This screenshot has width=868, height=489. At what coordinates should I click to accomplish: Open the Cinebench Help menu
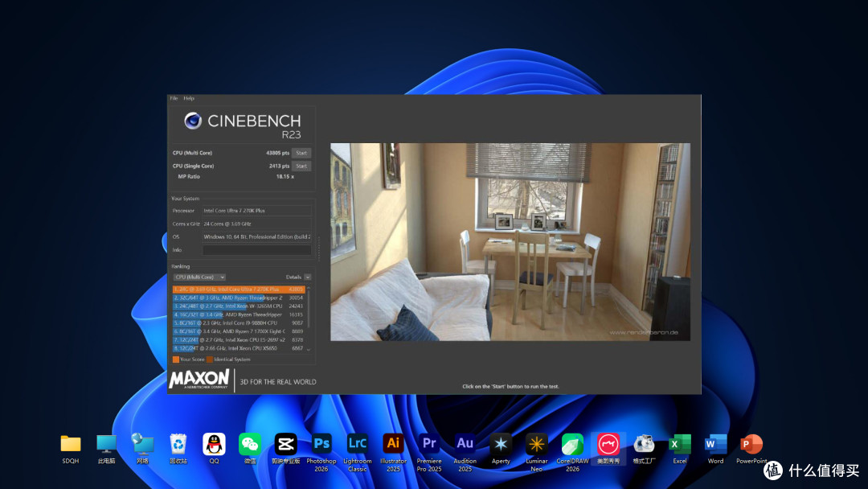189,98
